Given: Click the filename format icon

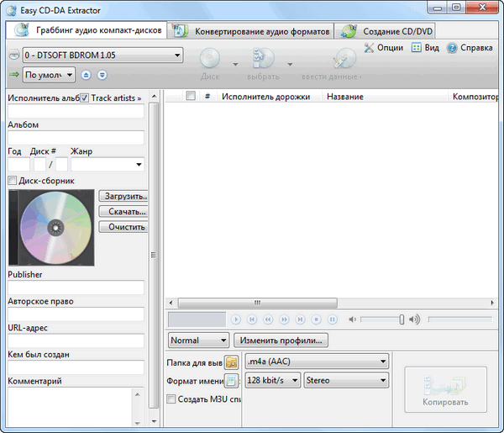Looking at the screenshot, I should click(x=231, y=381).
